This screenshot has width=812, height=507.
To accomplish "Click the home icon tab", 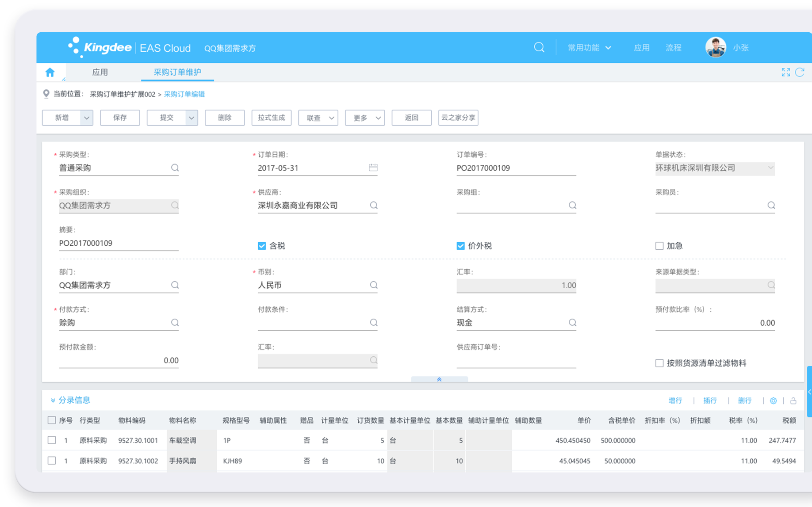I will pos(50,72).
